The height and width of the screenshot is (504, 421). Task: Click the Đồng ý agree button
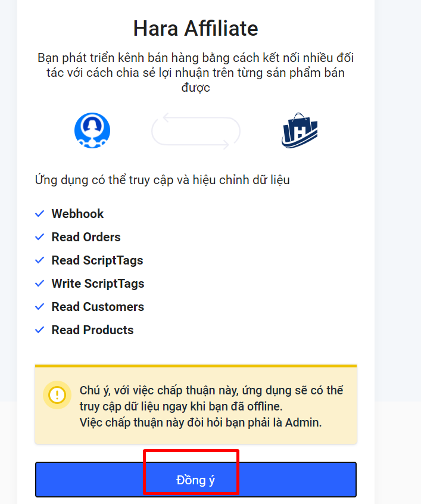(196, 480)
